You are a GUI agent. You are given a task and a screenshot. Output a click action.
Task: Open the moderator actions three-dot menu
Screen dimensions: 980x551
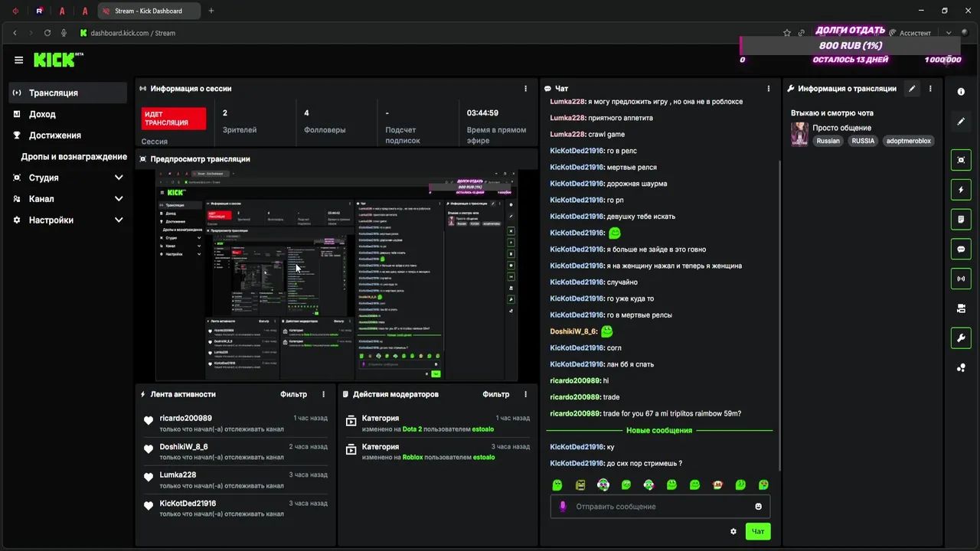click(x=525, y=395)
